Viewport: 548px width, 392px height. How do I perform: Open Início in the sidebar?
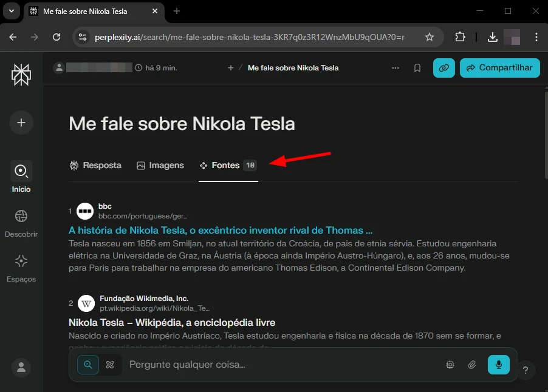point(21,177)
